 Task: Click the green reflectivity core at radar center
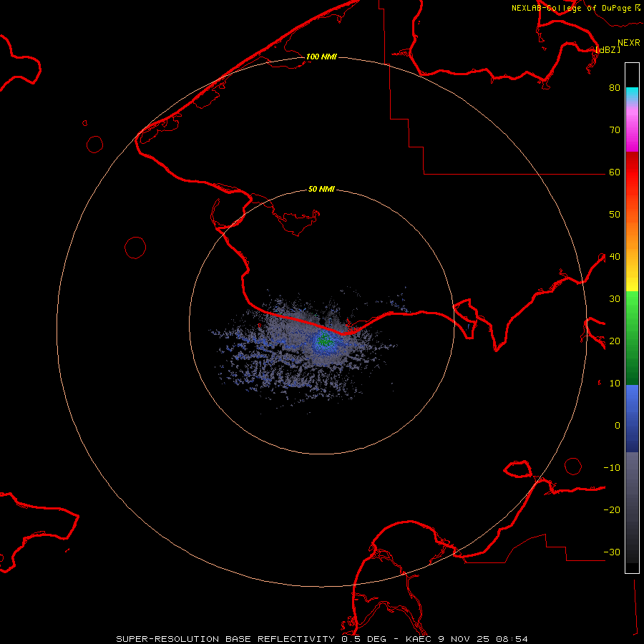pos(325,340)
